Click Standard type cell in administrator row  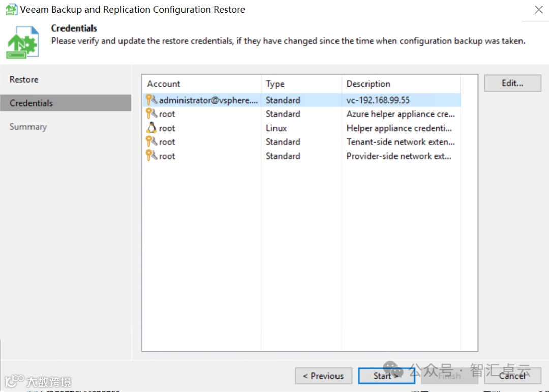pyautogui.click(x=283, y=100)
